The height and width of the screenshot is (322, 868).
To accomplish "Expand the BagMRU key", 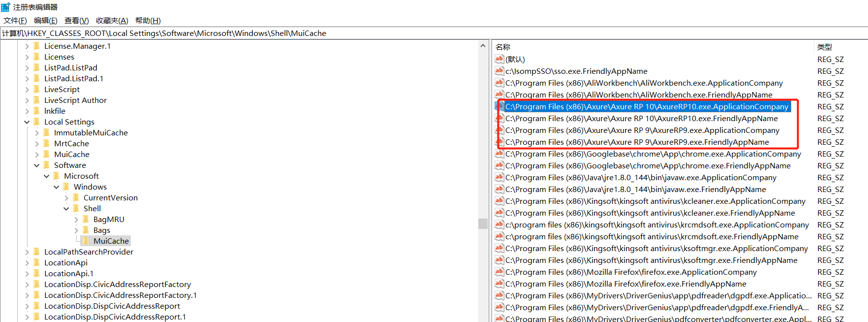I will pos(76,220).
